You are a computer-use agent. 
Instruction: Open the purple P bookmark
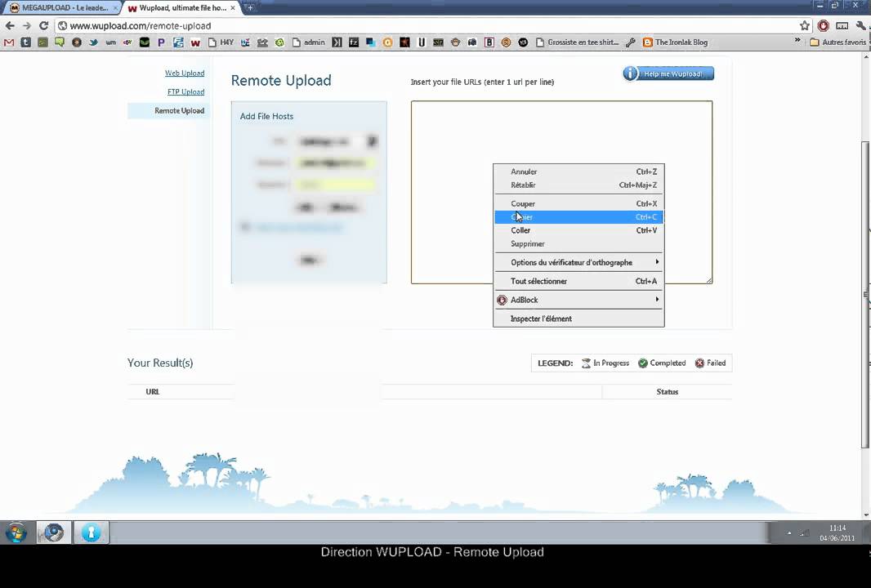pos(161,42)
